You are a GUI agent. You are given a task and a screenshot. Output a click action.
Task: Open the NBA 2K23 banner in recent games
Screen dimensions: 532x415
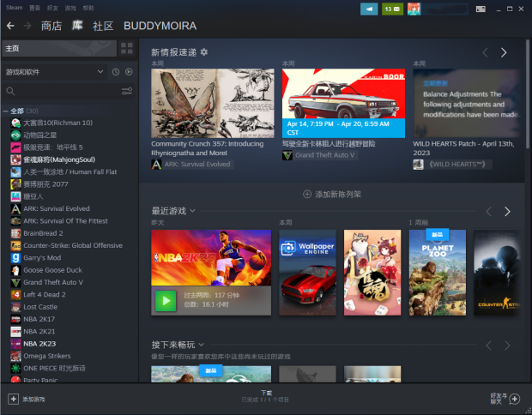tap(211, 258)
